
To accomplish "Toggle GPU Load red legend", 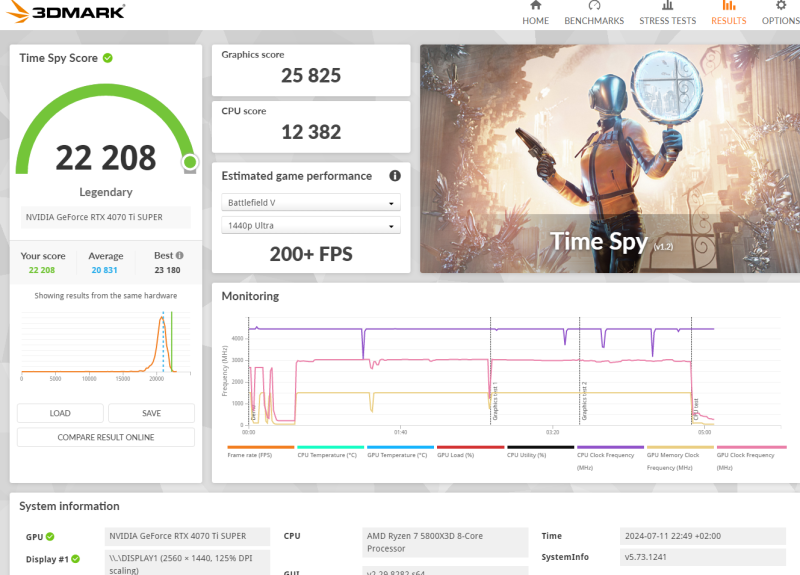I will pos(470,452).
